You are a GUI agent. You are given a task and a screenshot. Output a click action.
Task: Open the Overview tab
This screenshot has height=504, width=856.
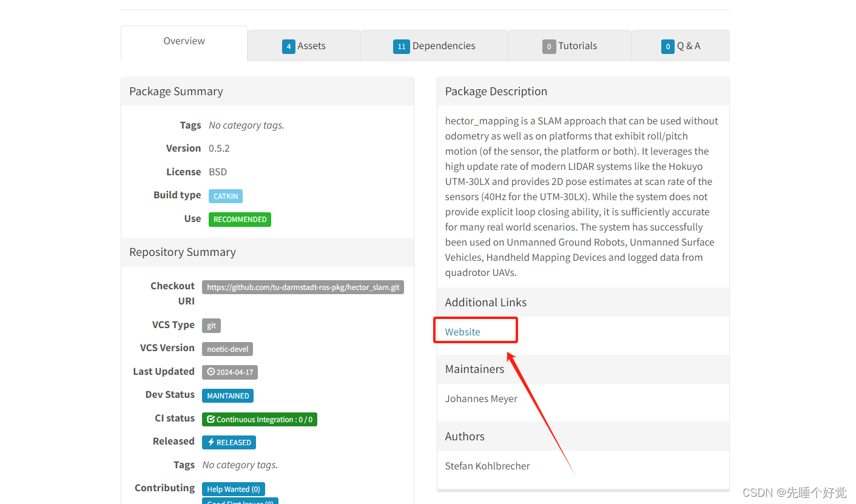[x=184, y=42]
